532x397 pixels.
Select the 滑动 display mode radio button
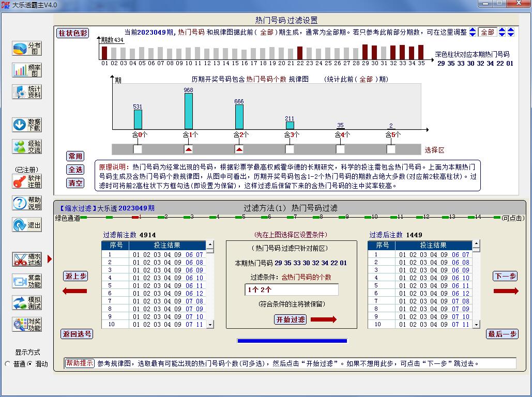click(29, 364)
